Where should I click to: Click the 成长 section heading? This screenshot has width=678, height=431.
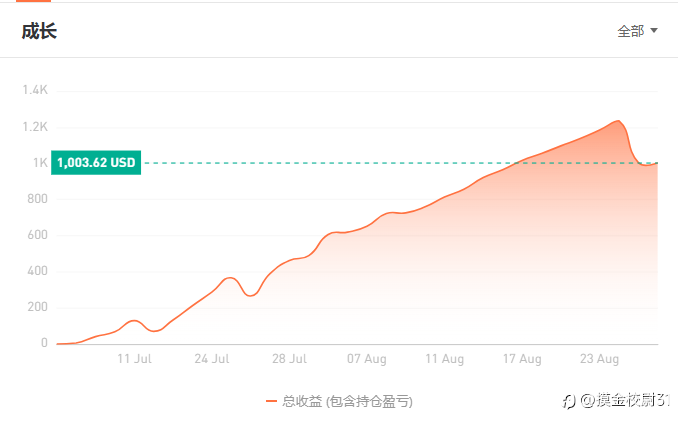point(39,32)
